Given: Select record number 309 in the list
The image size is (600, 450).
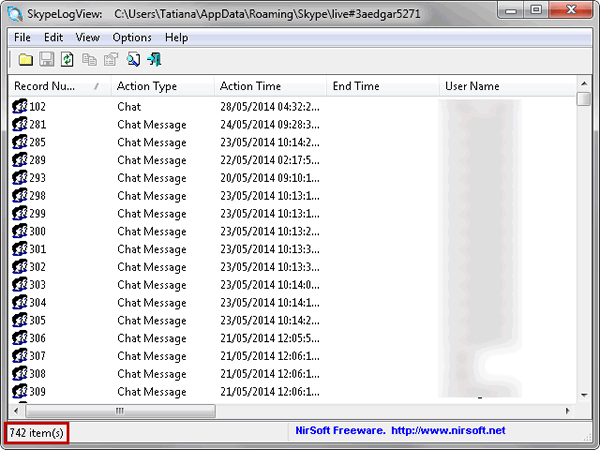Looking at the screenshot, I should (38, 391).
